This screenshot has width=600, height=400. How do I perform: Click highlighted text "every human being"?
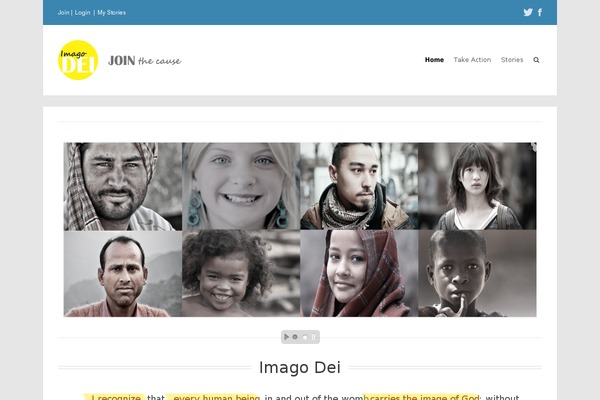coord(217,397)
